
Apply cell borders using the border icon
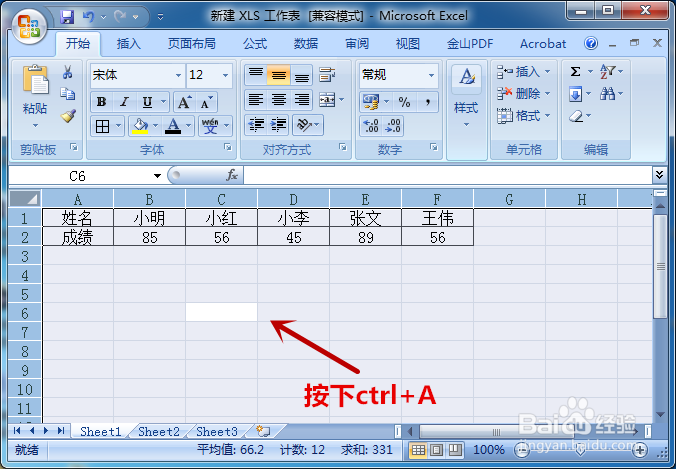pos(102,126)
